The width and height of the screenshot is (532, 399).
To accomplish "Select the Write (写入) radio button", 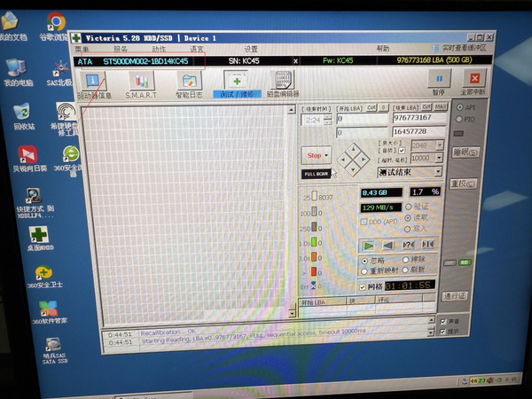I will pyautogui.click(x=408, y=230).
